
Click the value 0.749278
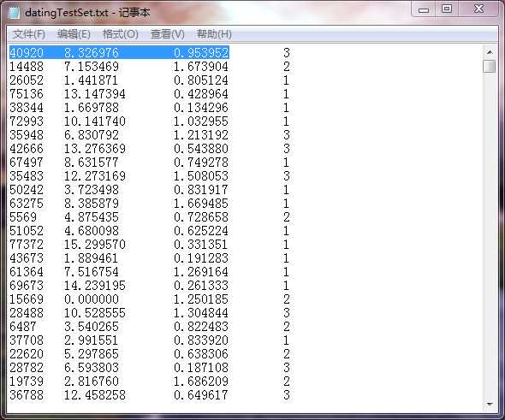coord(201,163)
